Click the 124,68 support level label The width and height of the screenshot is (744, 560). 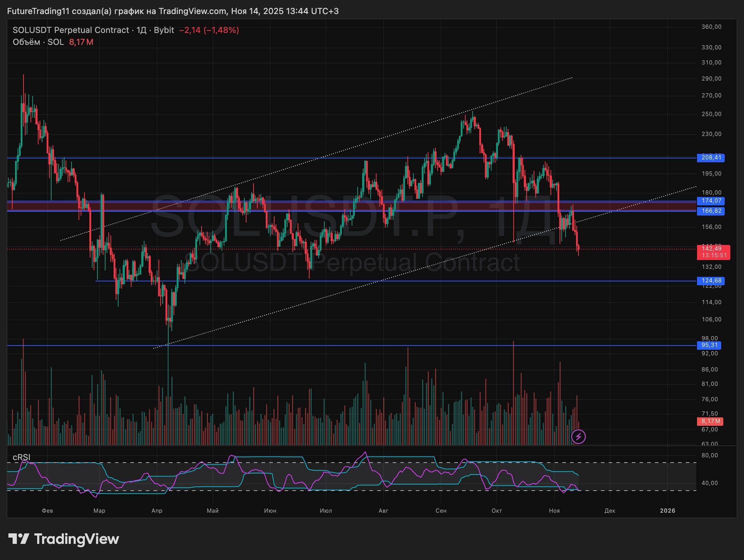(x=711, y=281)
